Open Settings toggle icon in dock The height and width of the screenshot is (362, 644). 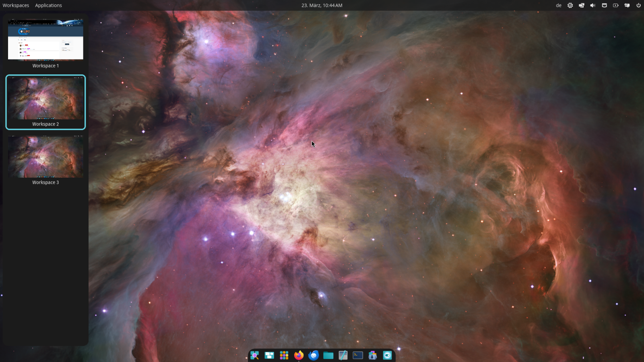pyautogui.click(x=387, y=355)
